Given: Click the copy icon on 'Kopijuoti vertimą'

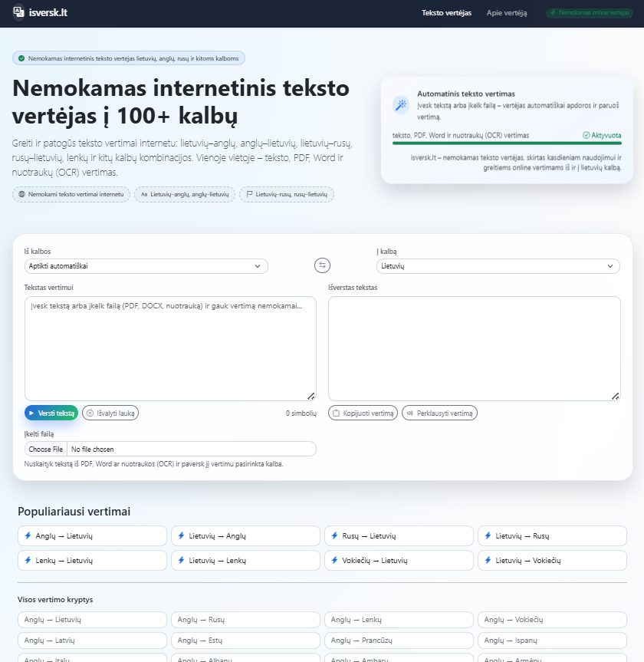Looking at the screenshot, I should click(x=336, y=412).
